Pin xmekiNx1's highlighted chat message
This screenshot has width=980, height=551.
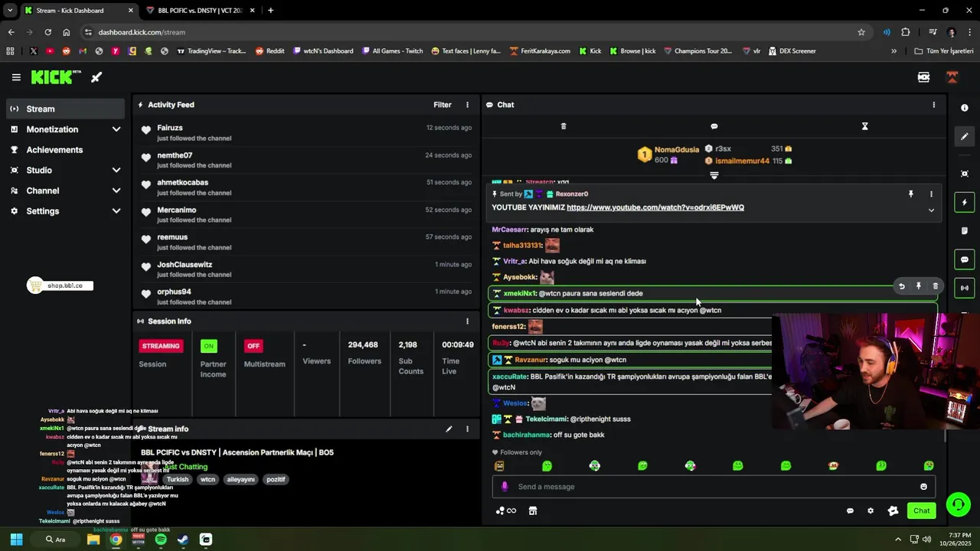pyautogui.click(x=919, y=286)
